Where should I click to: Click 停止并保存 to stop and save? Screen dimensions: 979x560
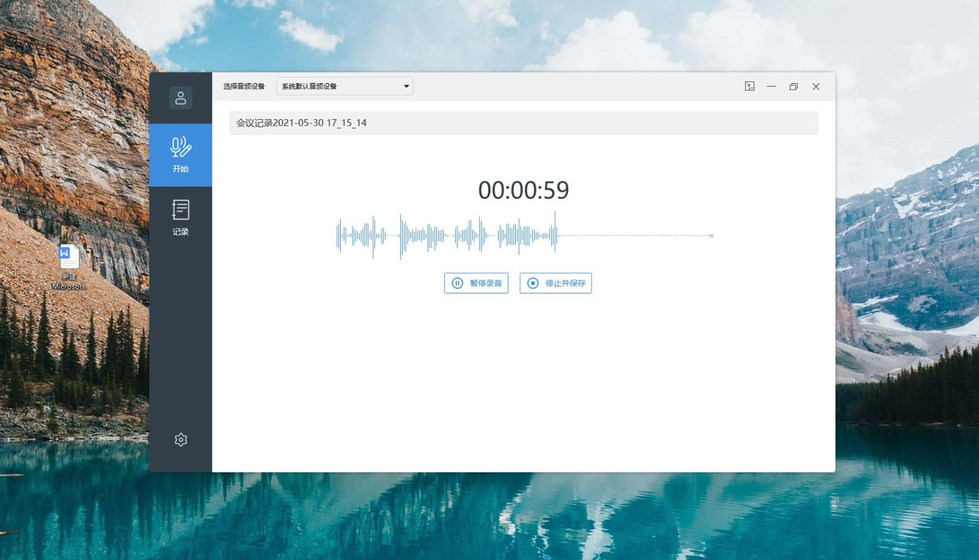(x=556, y=283)
